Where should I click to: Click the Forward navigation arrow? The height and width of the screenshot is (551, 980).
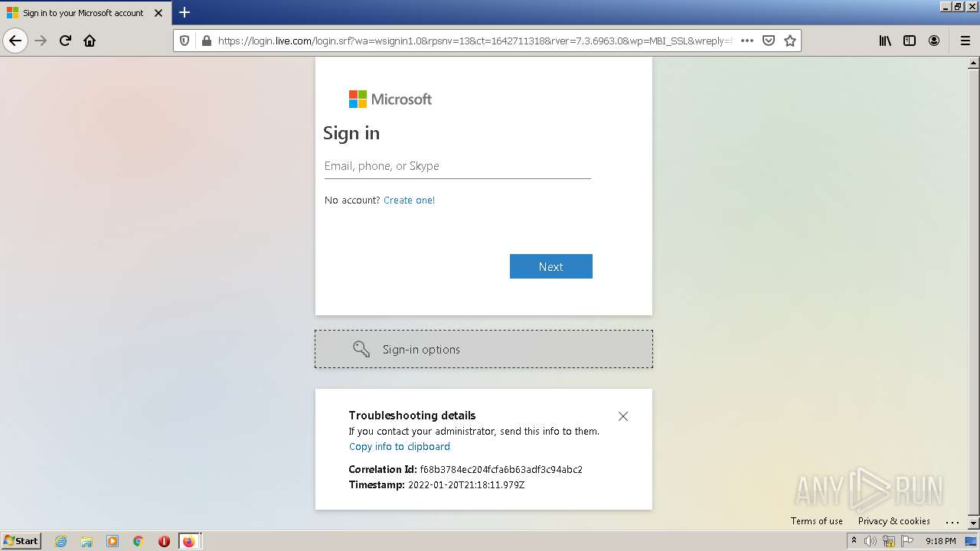[41, 41]
